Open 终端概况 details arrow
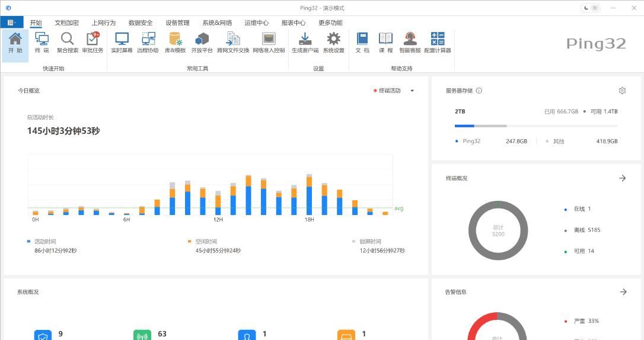This screenshot has height=340, width=644. [x=623, y=178]
